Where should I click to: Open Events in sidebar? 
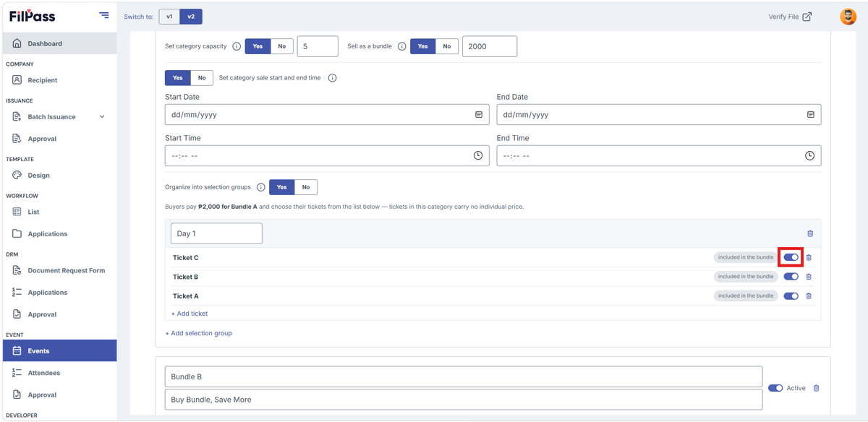(58, 351)
